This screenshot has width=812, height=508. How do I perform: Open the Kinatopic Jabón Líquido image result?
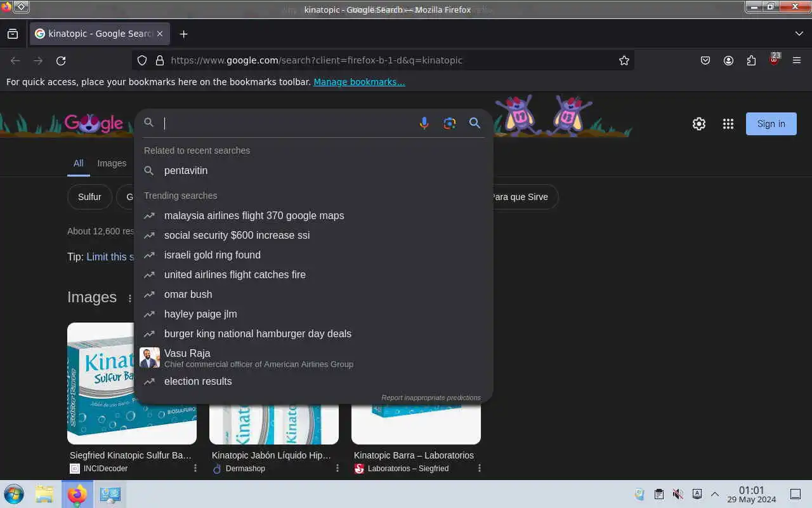(x=274, y=425)
